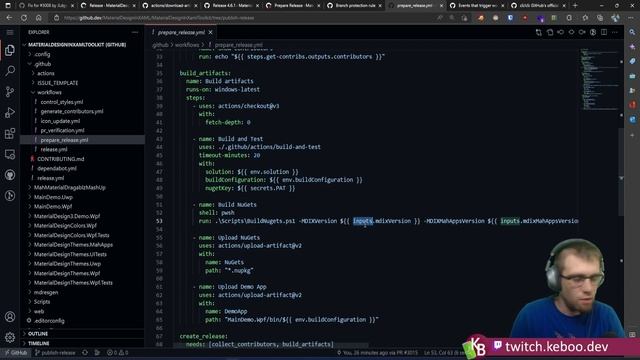Click the build_artifacts: line in editor
The height and width of the screenshot is (360, 640).
[205, 73]
